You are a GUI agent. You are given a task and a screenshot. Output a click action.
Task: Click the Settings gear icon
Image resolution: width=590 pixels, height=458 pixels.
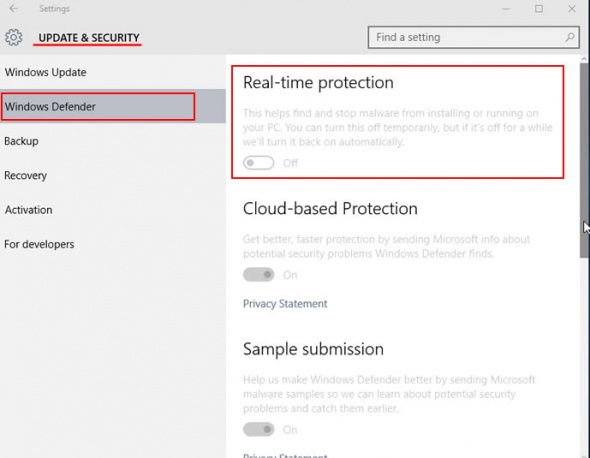[14, 37]
